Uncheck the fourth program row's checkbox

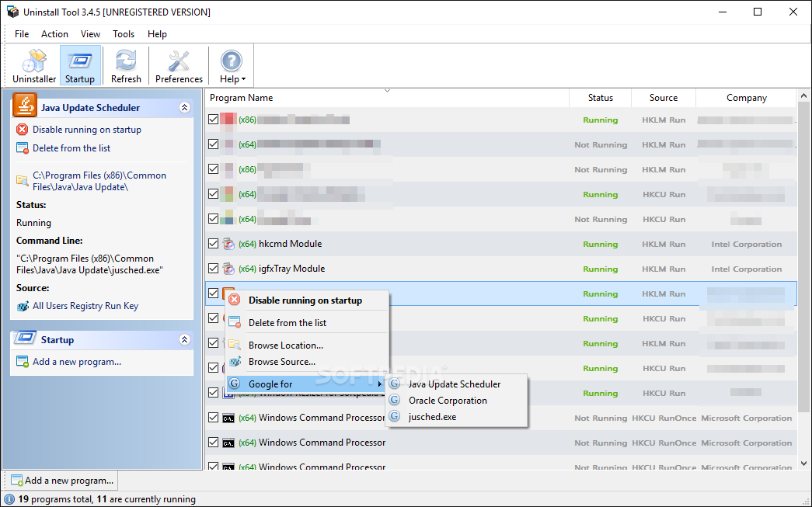tap(213, 194)
